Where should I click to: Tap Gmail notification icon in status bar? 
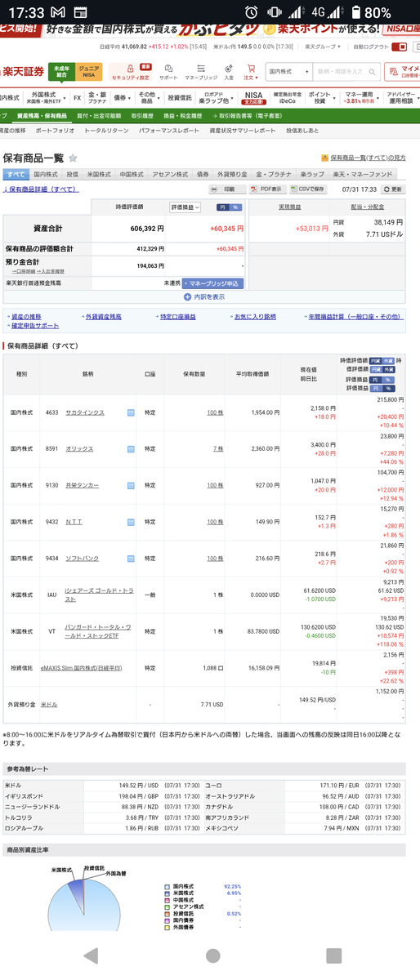57,12
